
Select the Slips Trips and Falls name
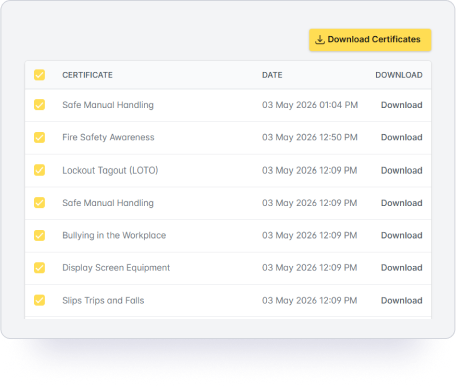[103, 300]
